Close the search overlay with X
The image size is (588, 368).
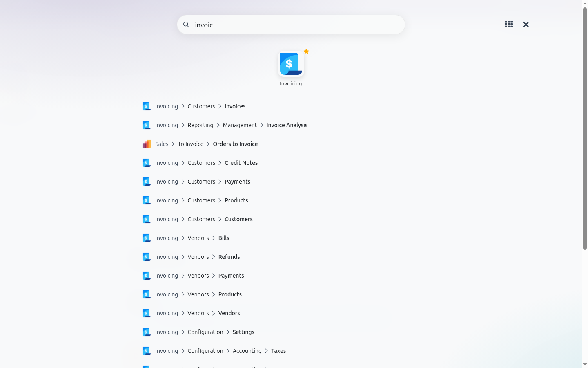[x=526, y=25]
